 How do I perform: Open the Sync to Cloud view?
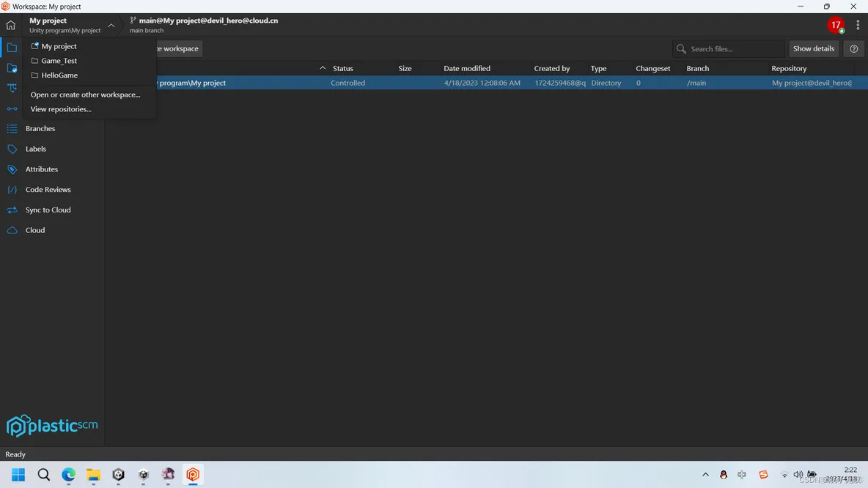coord(48,210)
